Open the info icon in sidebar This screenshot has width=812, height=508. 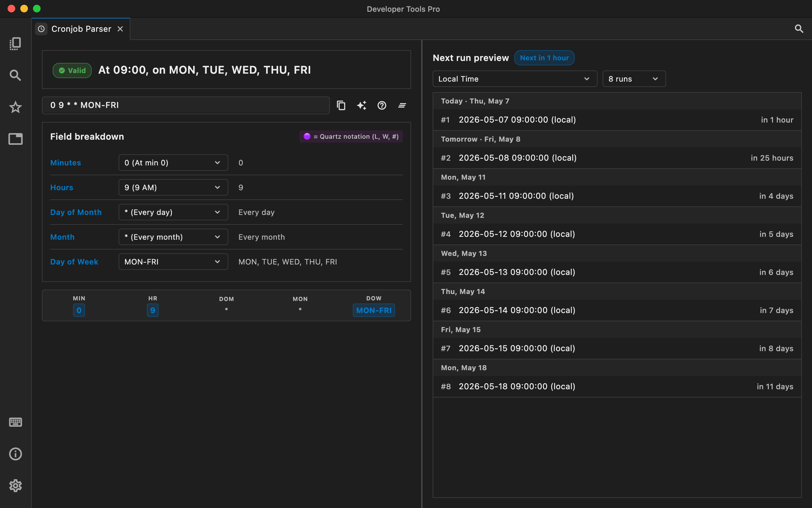(16, 454)
